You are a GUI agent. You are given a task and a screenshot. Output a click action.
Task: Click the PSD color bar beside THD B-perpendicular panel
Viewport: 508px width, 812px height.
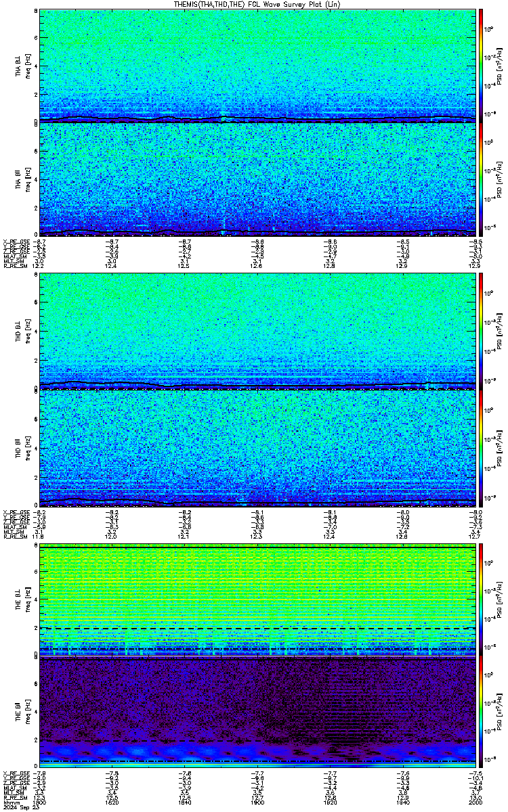[x=482, y=331]
